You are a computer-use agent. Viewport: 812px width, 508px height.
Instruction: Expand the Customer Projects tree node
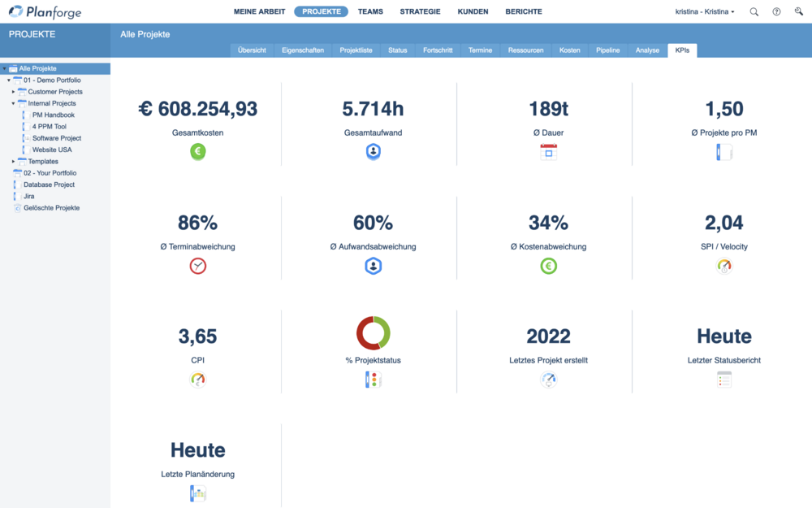14,92
